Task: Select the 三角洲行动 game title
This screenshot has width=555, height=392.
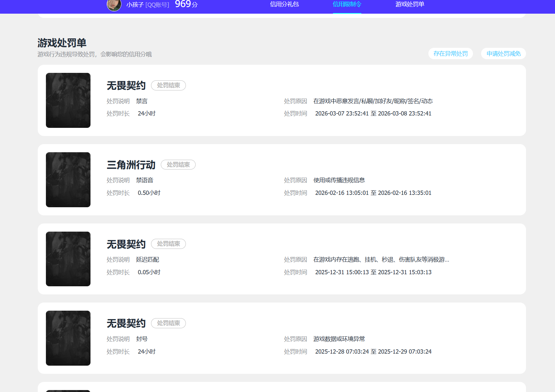Action: point(131,165)
